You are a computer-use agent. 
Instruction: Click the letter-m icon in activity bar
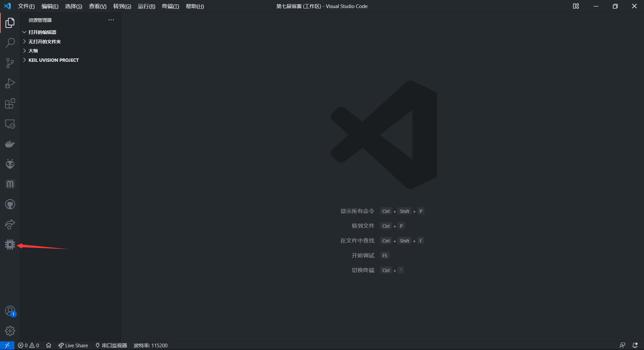(10, 184)
